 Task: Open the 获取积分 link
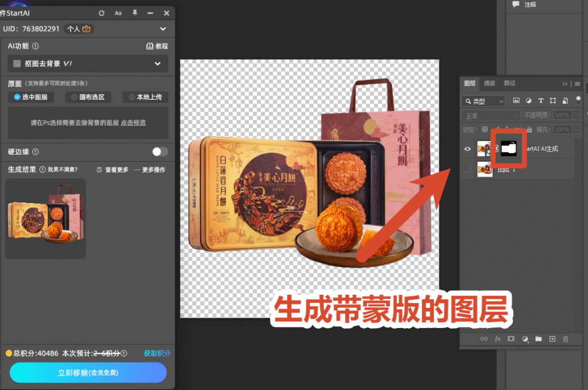point(157,353)
